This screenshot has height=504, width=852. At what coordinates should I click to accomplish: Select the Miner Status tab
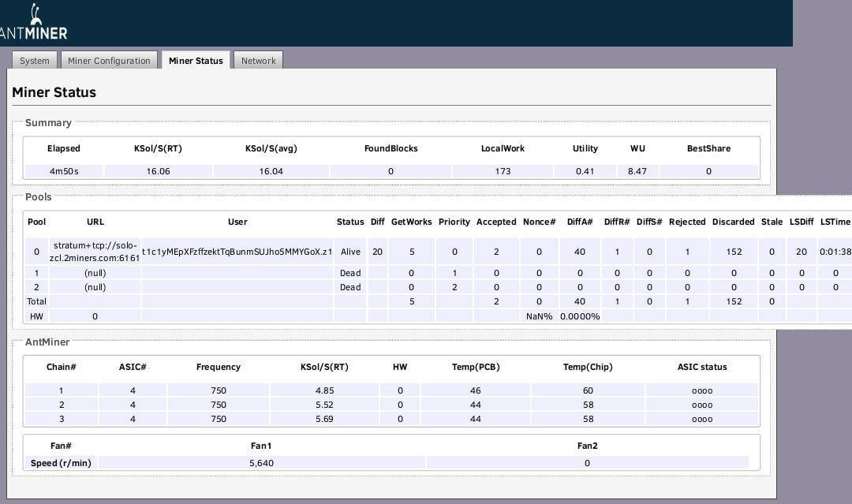pyautogui.click(x=196, y=61)
